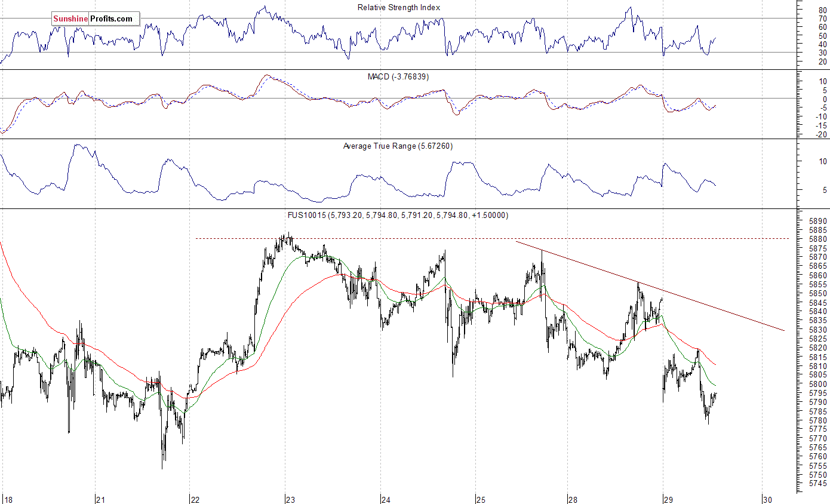Click the ATR 10 axis label
Screen dimensions: 830x504
[x=822, y=161]
